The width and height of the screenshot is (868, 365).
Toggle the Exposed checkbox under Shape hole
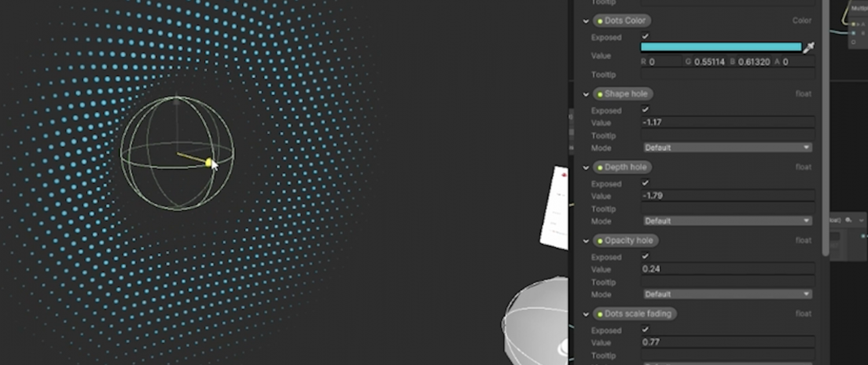coord(645,110)
